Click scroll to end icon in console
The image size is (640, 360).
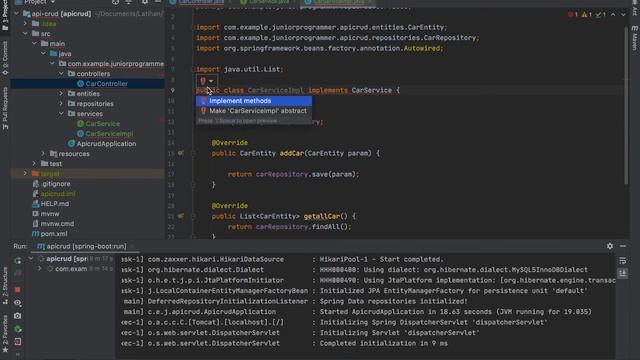pyautogui.click(x=622, y=273)
